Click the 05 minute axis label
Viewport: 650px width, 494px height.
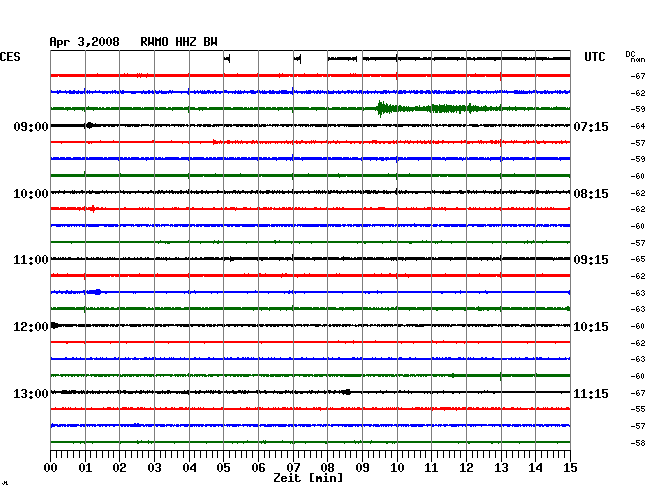click(223, 467)
